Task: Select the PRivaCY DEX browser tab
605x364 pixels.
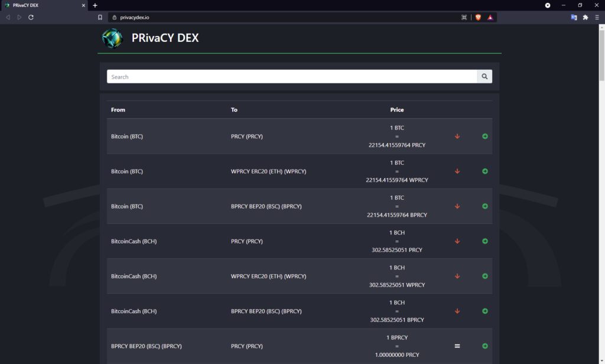Action: [41, 5]
